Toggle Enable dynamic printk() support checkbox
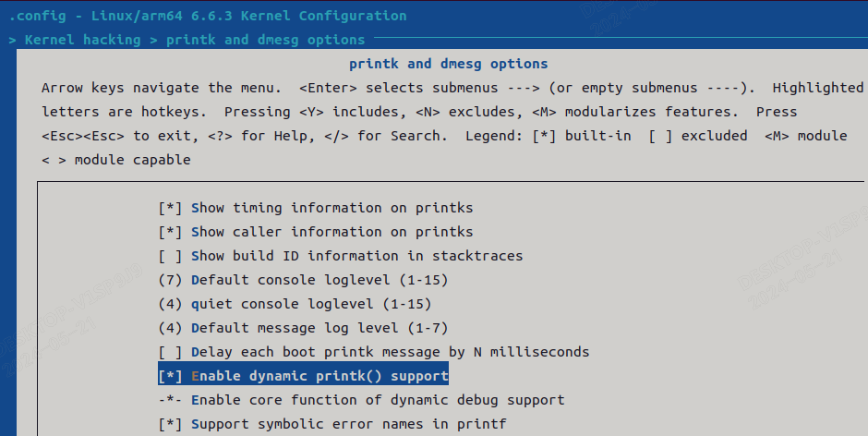This screenshot has height=436, width=868. (x=170, y=376)
